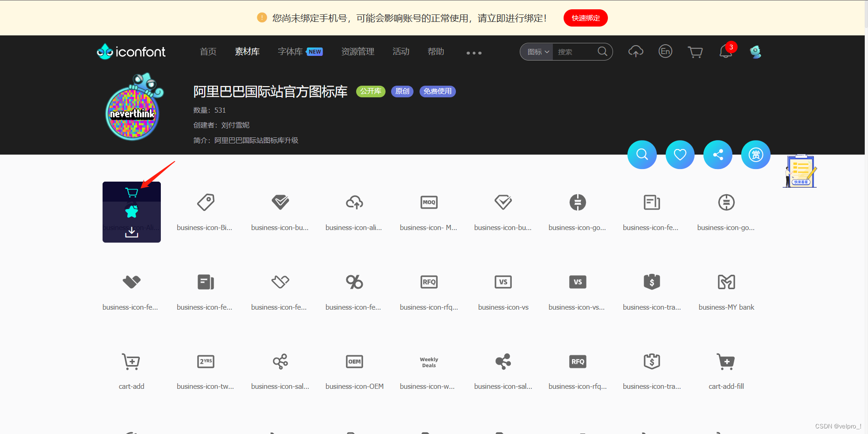Click the 原创 tag
Screen dimensions: 868x434
tap(402, 91)
